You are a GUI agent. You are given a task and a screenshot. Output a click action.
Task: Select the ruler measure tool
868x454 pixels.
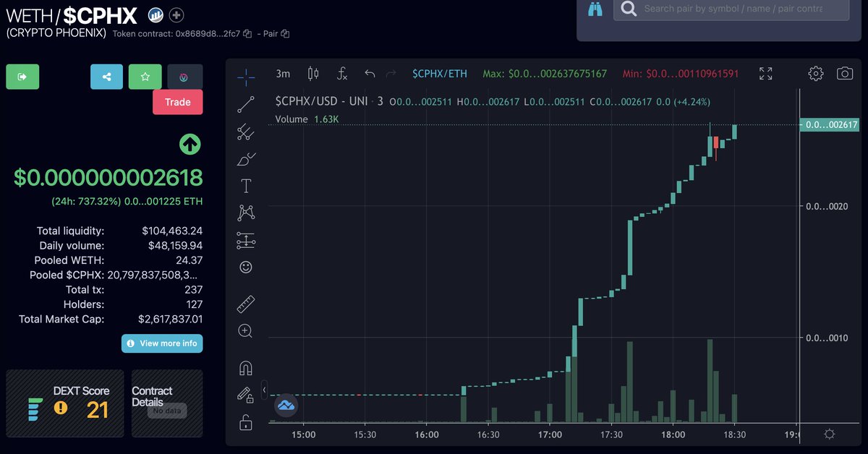(246, 304)
